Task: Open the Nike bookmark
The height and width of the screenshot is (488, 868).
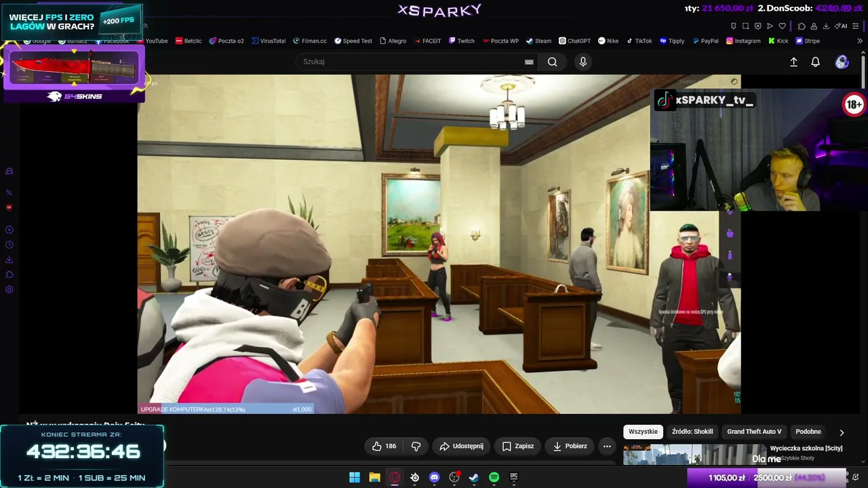Action: (608, 41)
